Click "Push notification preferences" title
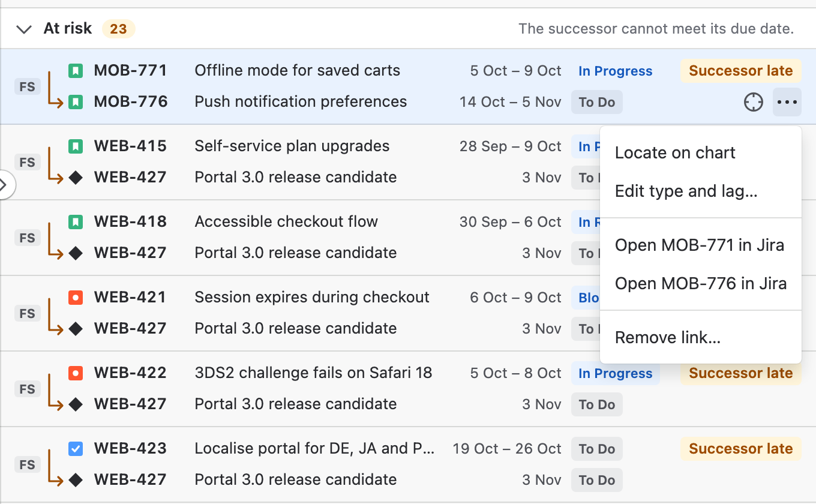 tap(301, 102)
